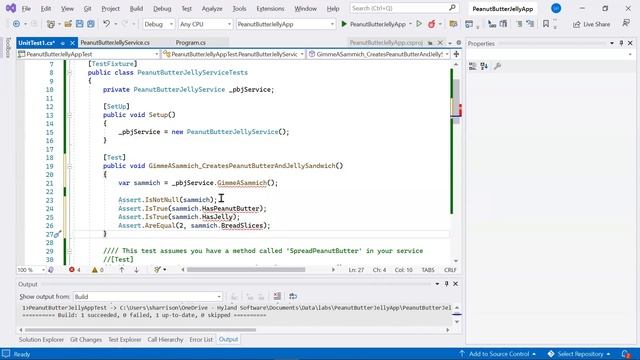Click Clear All icon in Output panel
This screenshot has width=640, height=360.
click(x=277, y=296)
